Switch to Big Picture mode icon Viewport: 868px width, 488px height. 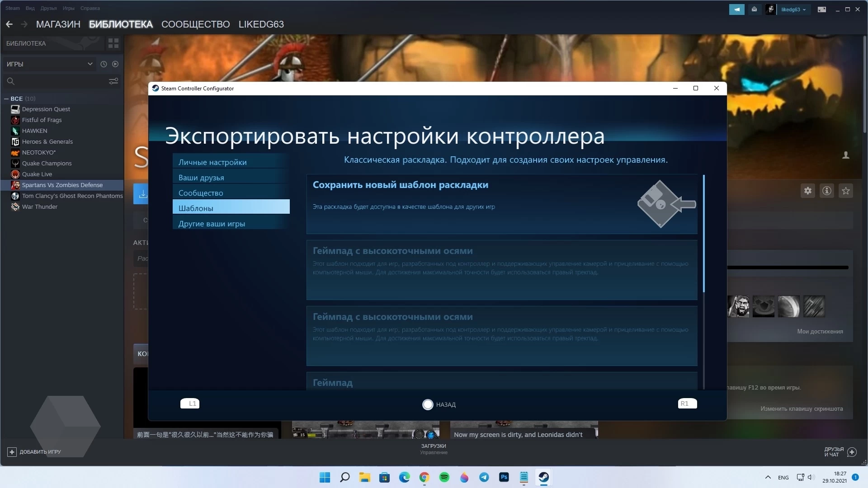822,9
